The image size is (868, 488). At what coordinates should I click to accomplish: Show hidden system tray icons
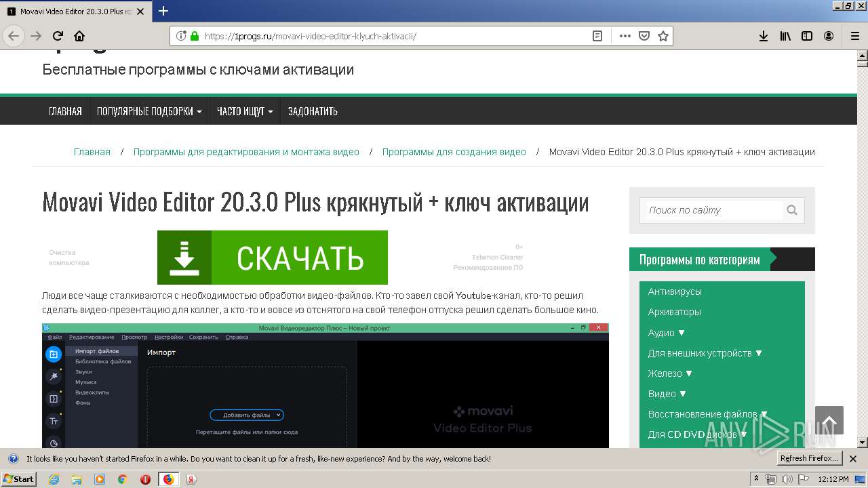coord(756,479)
